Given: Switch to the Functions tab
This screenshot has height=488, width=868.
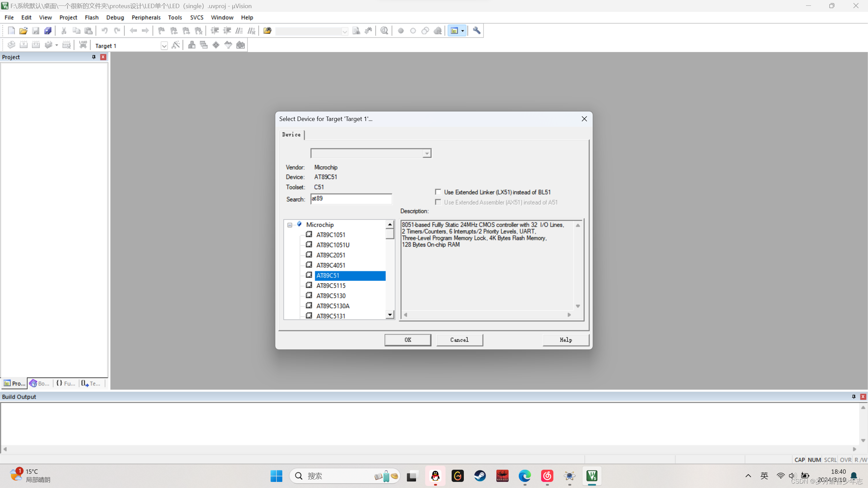Looking at the screenshot, I should coord(66,383).
